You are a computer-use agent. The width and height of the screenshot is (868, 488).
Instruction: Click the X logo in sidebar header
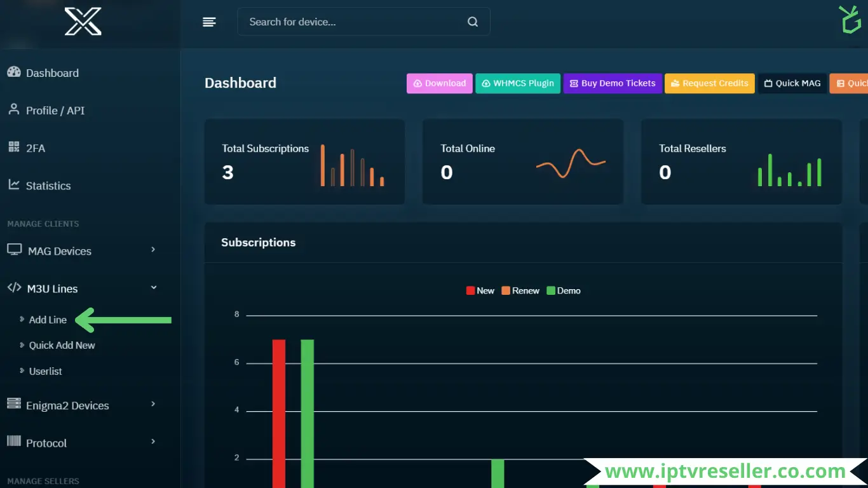[x=83, y=22]
